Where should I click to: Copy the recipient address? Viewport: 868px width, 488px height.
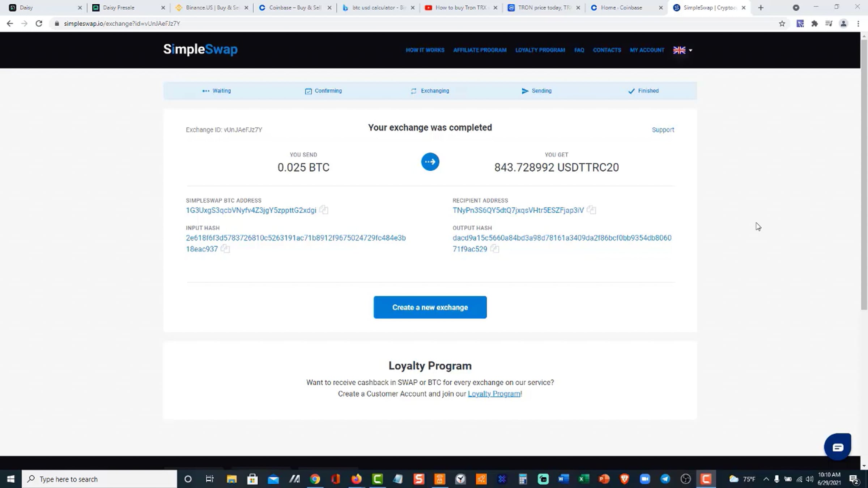click(x=591, y=210)
